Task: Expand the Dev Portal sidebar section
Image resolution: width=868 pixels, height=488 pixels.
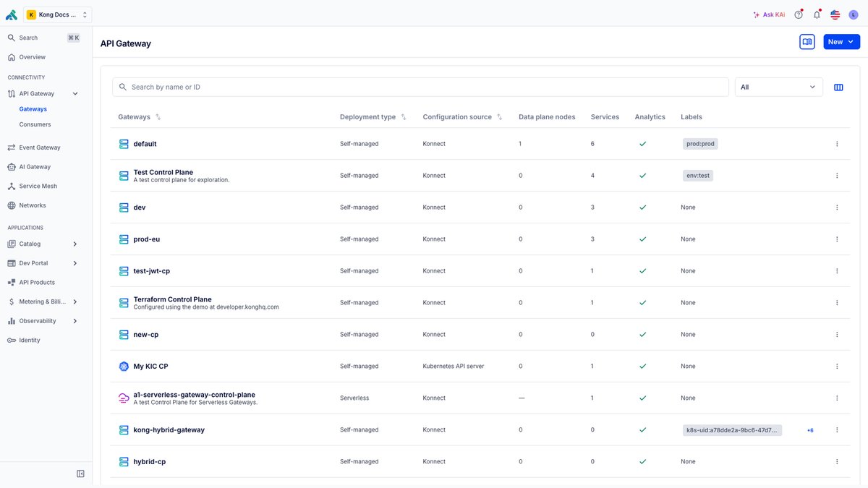Action: tap(75, 263)
